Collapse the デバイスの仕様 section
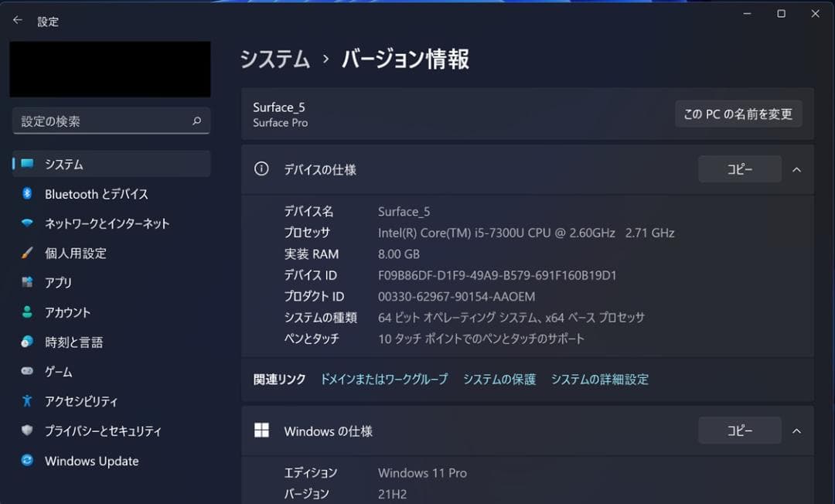This screenshot has height=504, width=835. [x=796, y=169]
